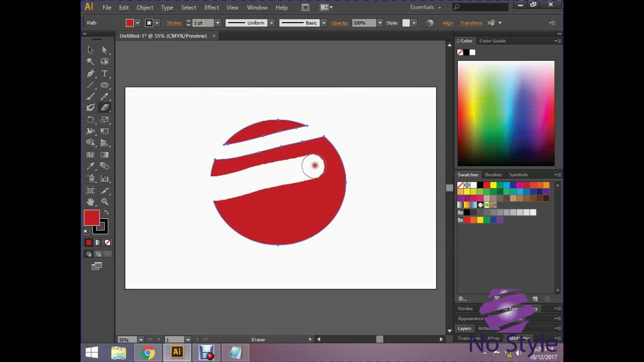
Task: Select the Direct Selection tool
Action: [x=105, y=50]
